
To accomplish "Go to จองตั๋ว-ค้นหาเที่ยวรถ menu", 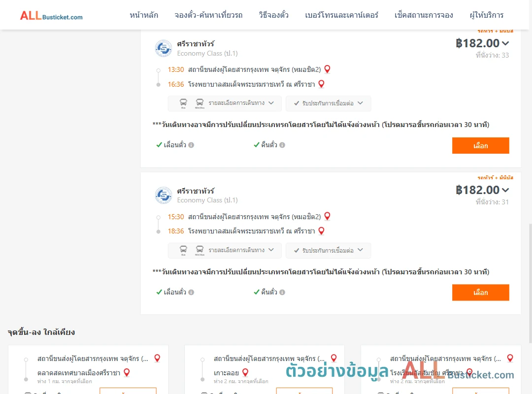I will coord(208,15).
